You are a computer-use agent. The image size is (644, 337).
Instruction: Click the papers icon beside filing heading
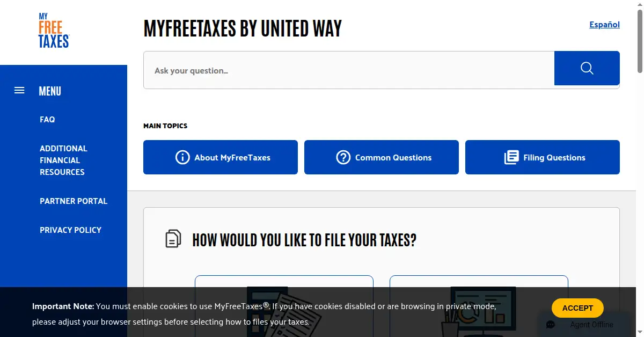tap(173, 238)
